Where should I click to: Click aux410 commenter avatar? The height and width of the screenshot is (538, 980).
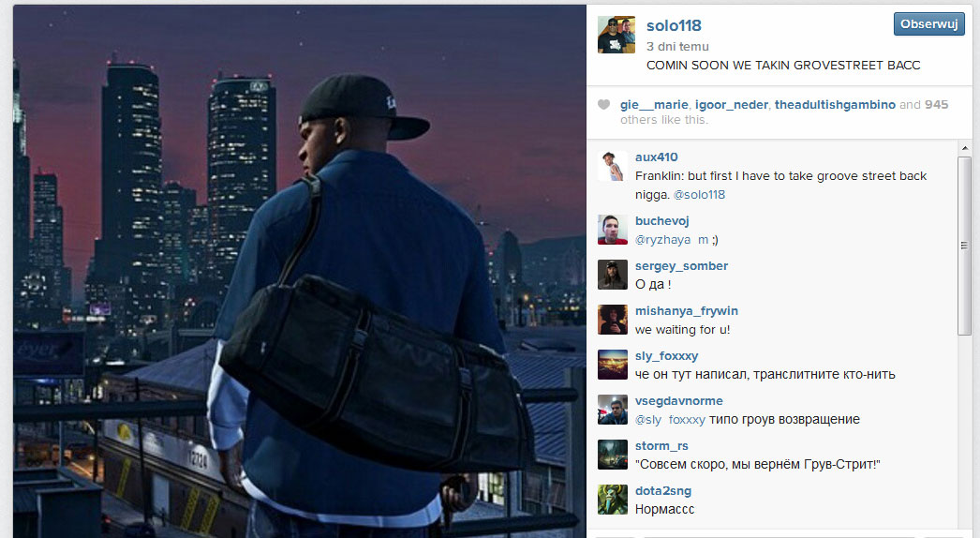613,166
